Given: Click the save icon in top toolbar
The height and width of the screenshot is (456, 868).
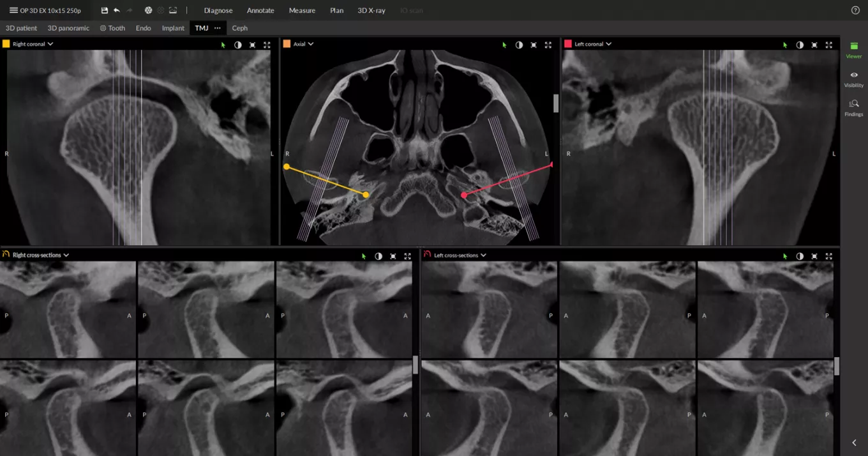Looking at the screenshot, I should pos(105,10).
